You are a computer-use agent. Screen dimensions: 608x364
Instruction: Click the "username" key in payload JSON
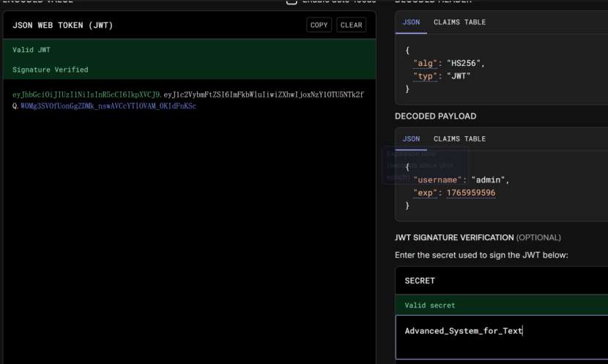click(x=437, y=179)
